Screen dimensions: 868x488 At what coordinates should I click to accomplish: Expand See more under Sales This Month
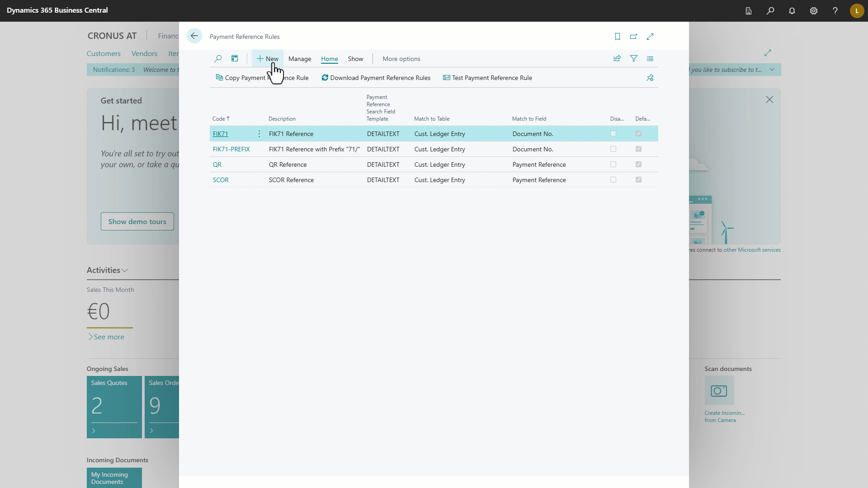(106, 337)
